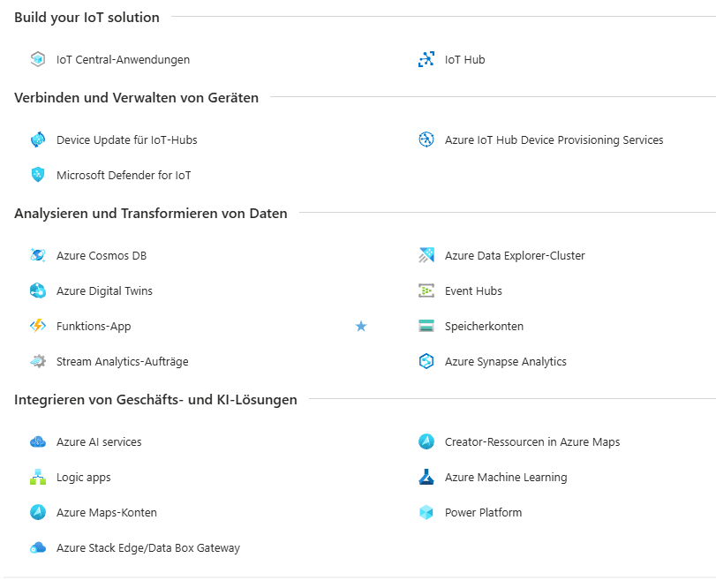Select the Power Platform icon
This screenshot has height=588, width=716.
426,513
